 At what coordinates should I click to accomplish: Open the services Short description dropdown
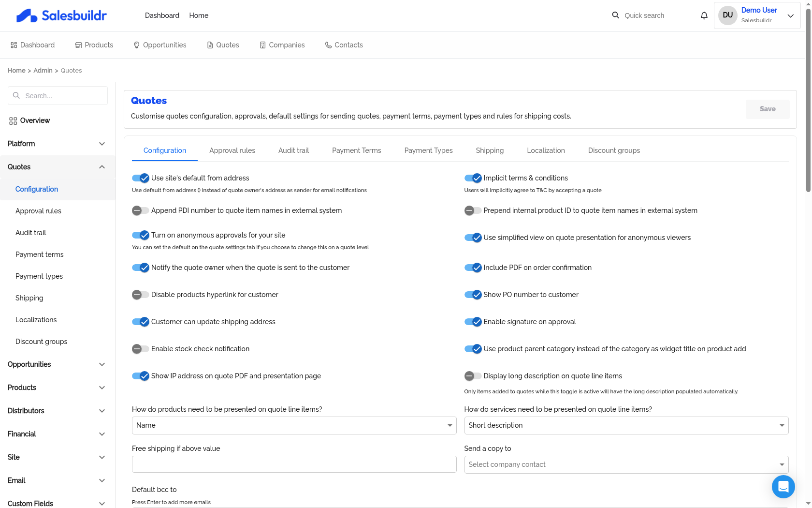626,425
